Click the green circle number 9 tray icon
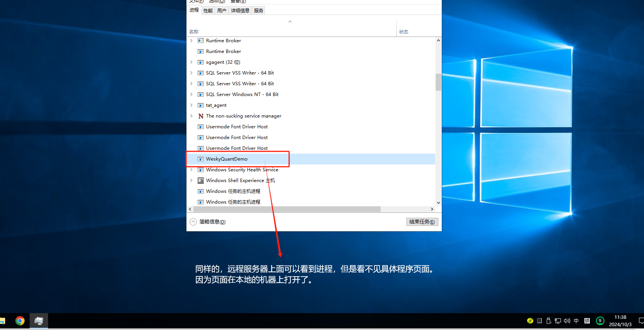 point(600,321)
